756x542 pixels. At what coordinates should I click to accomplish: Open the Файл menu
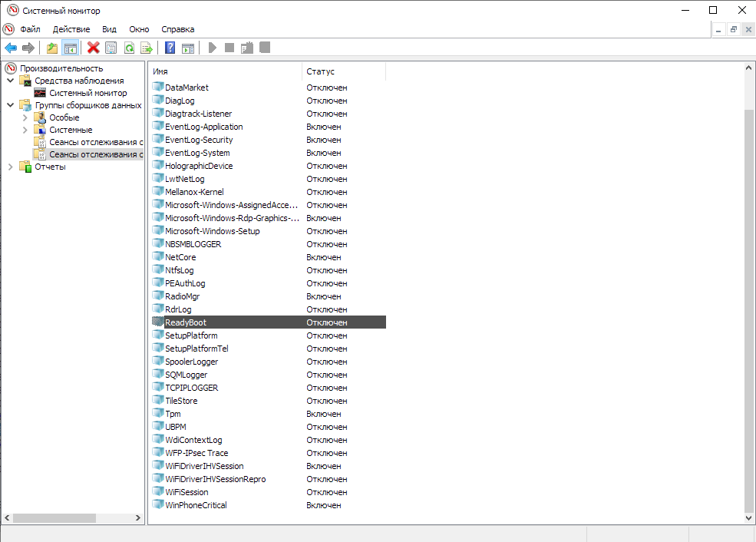(x=30, y=29)
